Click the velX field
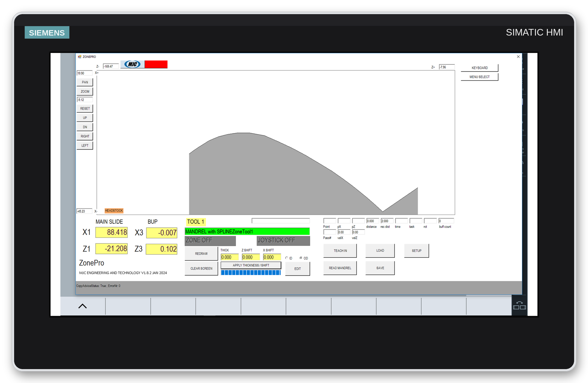This screenshot has height=383, width=588. click(344, 232)
